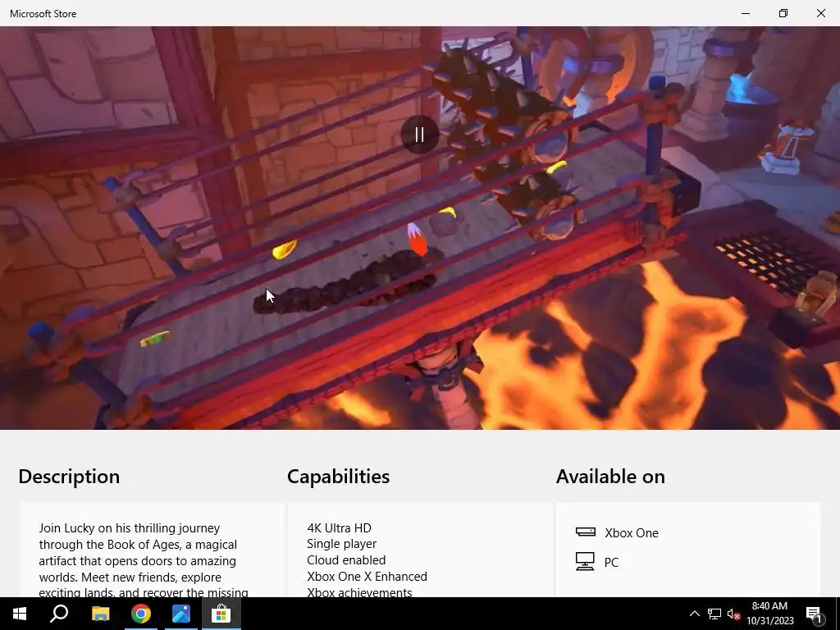Click the Single player capability

coord(342,544)
